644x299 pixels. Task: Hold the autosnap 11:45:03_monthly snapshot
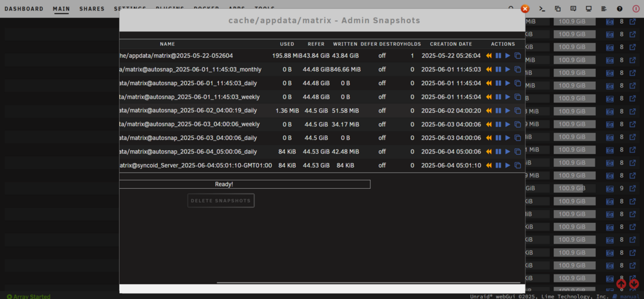pyautogui.click(x=498, y=70)
